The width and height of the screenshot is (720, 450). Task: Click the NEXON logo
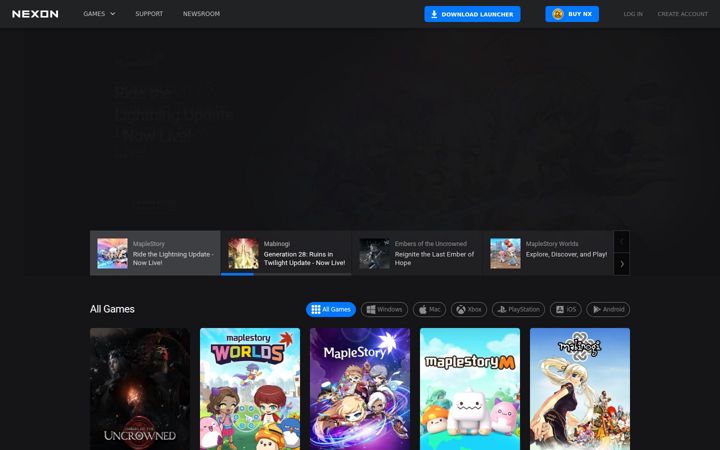click(x=35, y=14)
